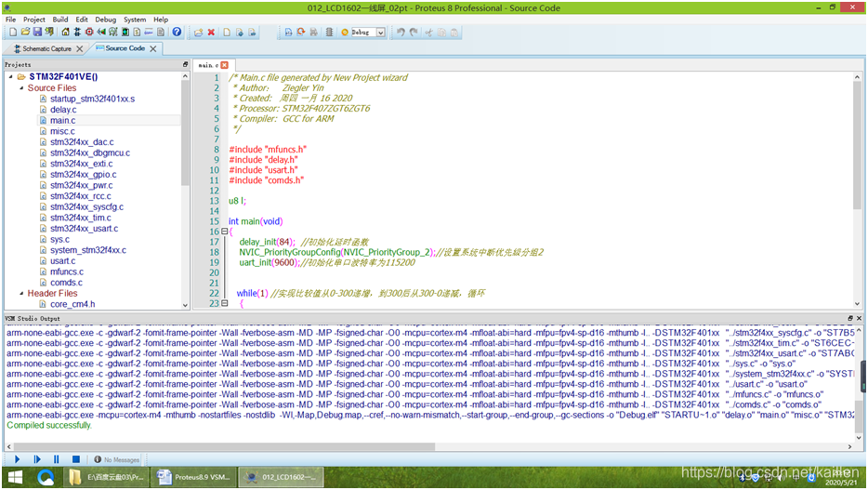The height and width of the screenshot is (490, 868).
Task: Open Bill of Materials toolbar icon
Action: click(137, 33)
